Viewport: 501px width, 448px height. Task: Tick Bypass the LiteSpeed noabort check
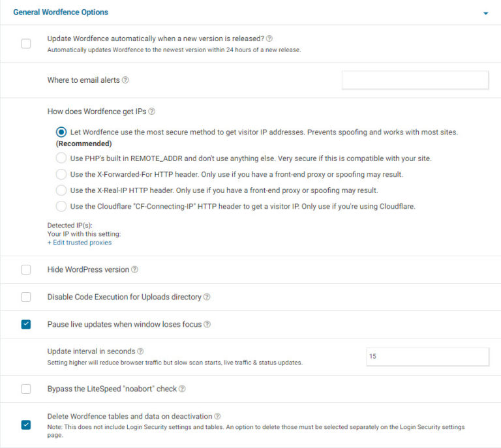point(26,389)
